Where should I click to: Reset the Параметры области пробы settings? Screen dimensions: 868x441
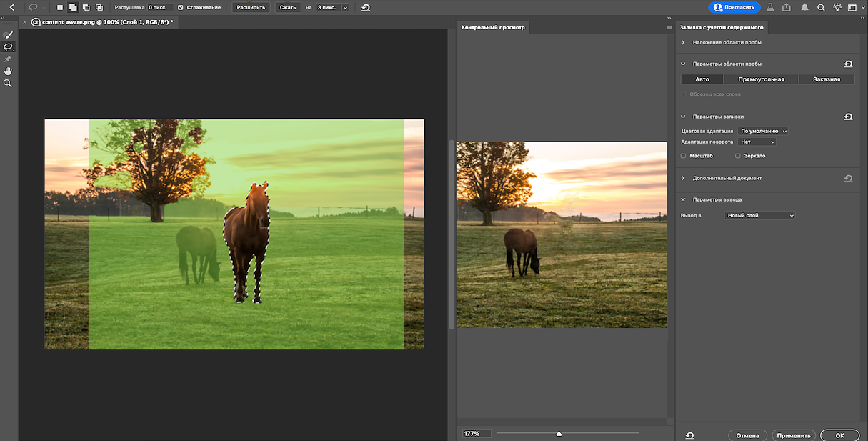[848, 64]
